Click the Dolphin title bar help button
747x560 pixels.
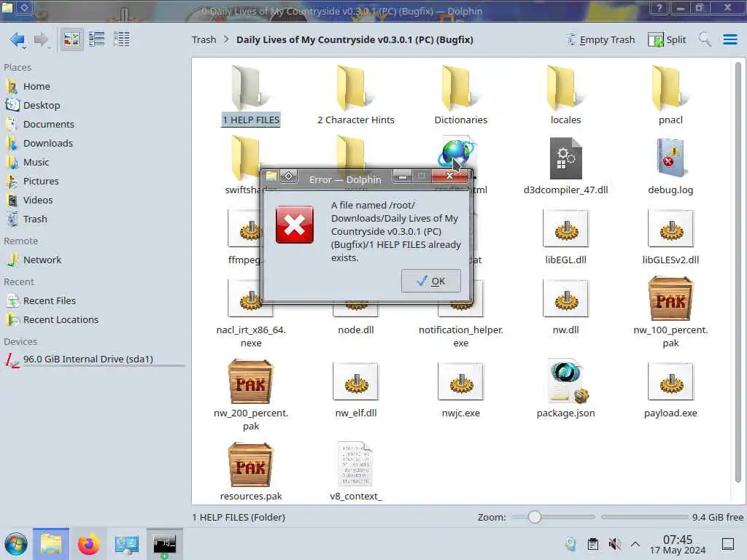click(659, 8)
